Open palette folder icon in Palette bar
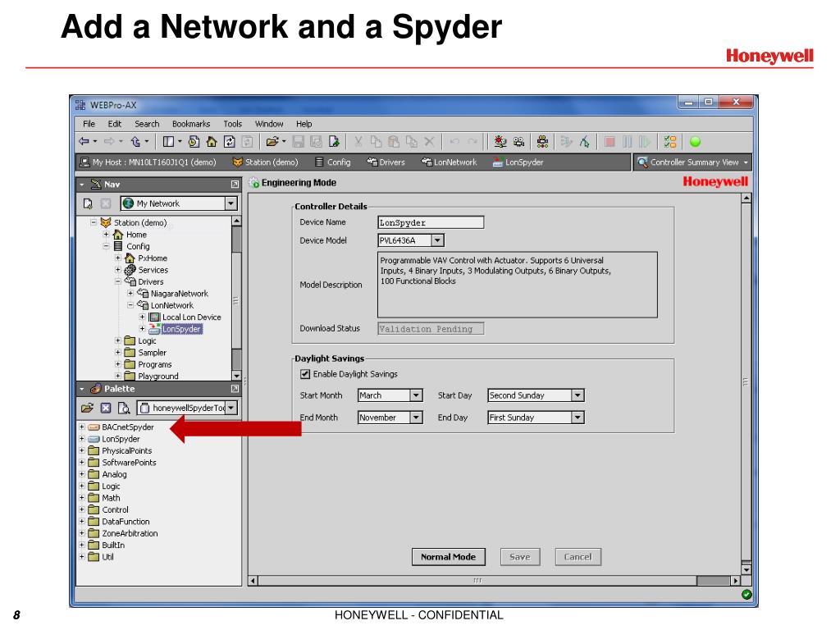Viewport: 840px width, 630px height. tap(87, 409)
